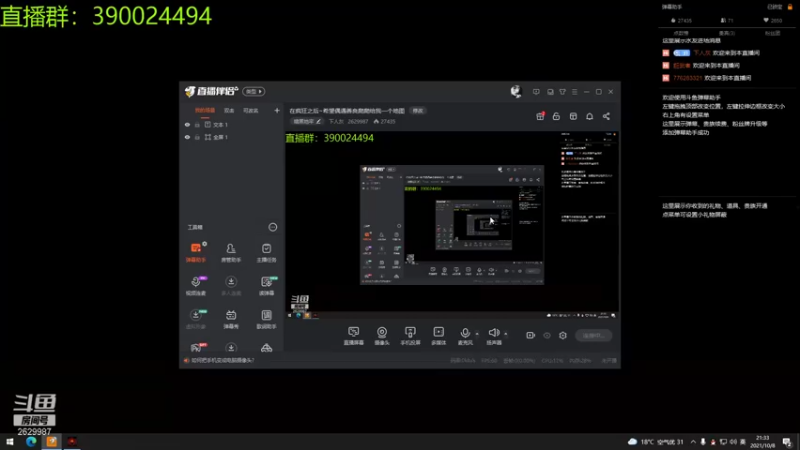Add a phone screen cast source

[410, 336]
